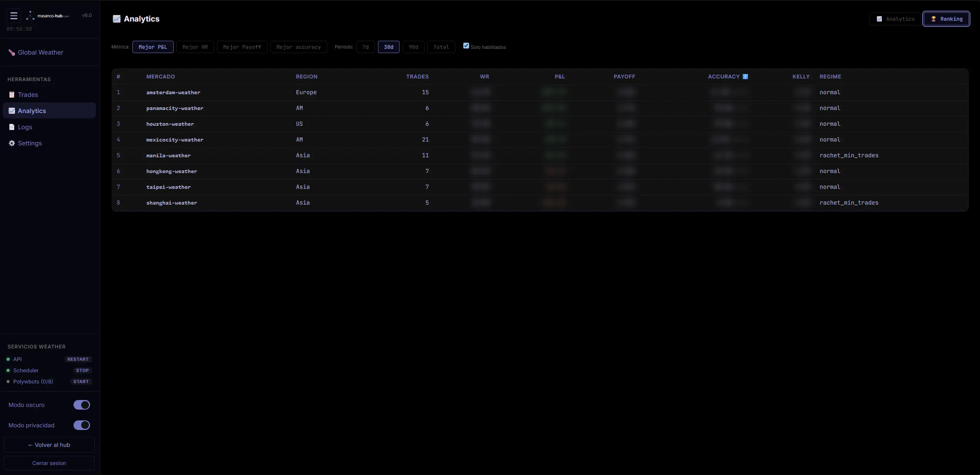Click Volver al hub link
This screenshot has height=475, width=980.
point(49,445)
